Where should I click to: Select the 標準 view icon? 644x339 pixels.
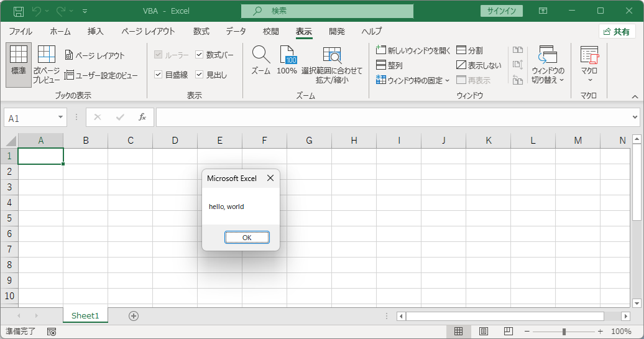[19, 65]
